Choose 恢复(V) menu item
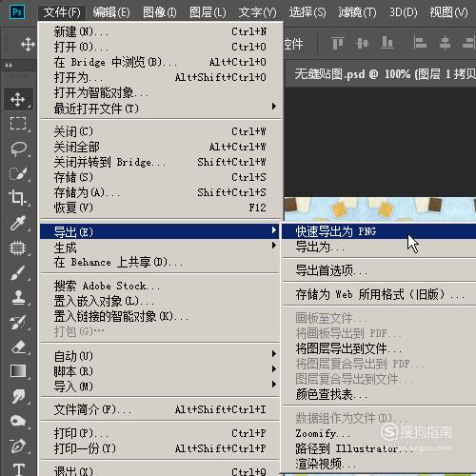This screenshot has width=476, height=476. coord(161,208)
